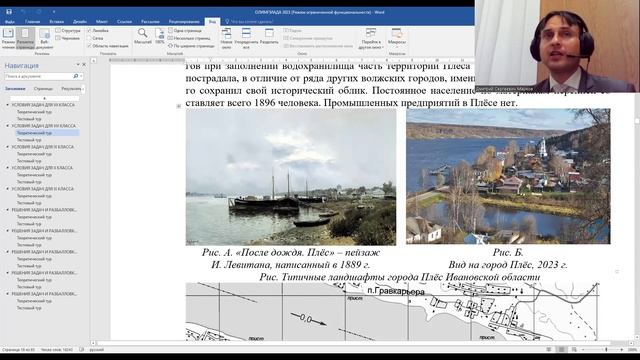Choose Несколько страниц zoom option

tap(189, 38)
